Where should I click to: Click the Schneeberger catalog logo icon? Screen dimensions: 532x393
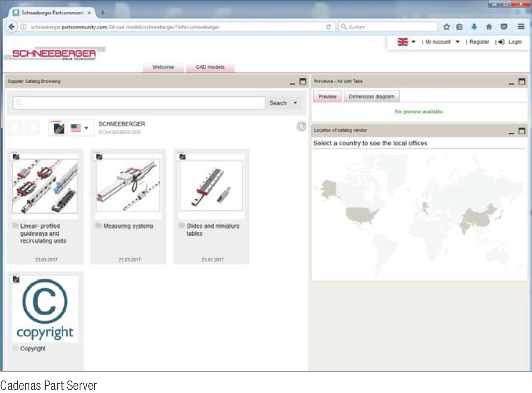[57, 128]
